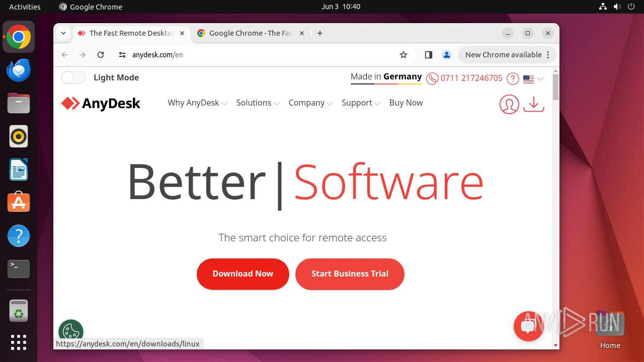Open the red chat bubble widget
This screenshot has width=644, height=362.
pyautogui.click(x=528, y=326)
